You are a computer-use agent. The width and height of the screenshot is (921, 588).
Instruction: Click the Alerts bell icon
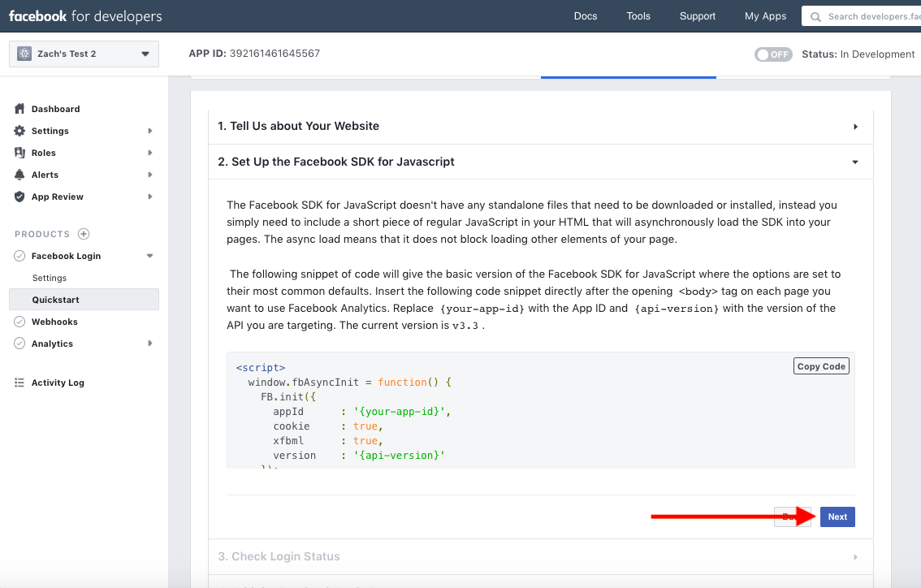[x=19, y=175]
